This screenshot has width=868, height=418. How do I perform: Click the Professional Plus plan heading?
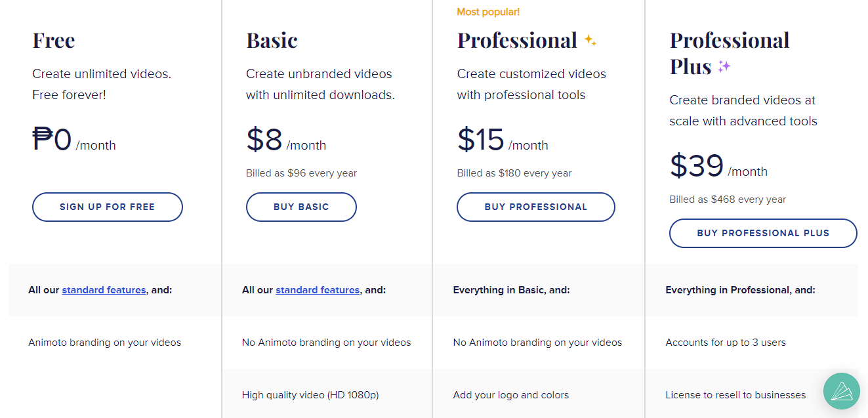[730, 53]
